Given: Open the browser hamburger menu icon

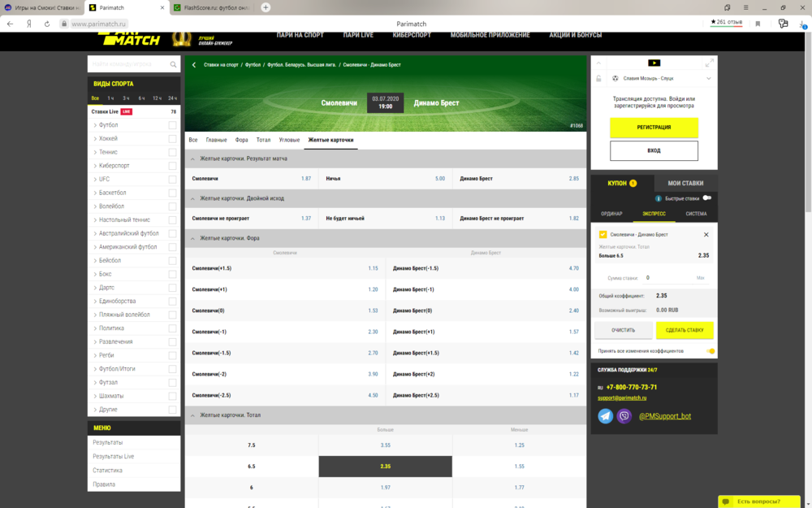Looking at the screenshot, I should [x=745, y=8].
